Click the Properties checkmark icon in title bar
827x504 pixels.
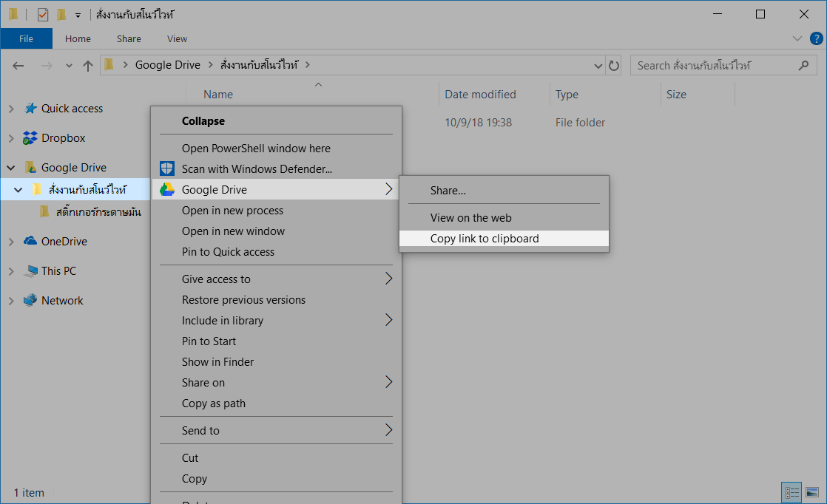43,15
